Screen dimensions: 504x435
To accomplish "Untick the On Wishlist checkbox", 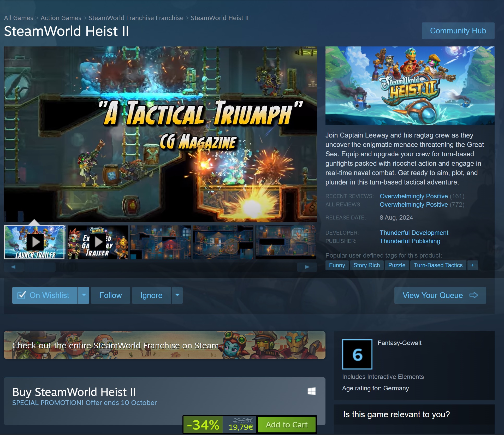I will click(21, 295).
